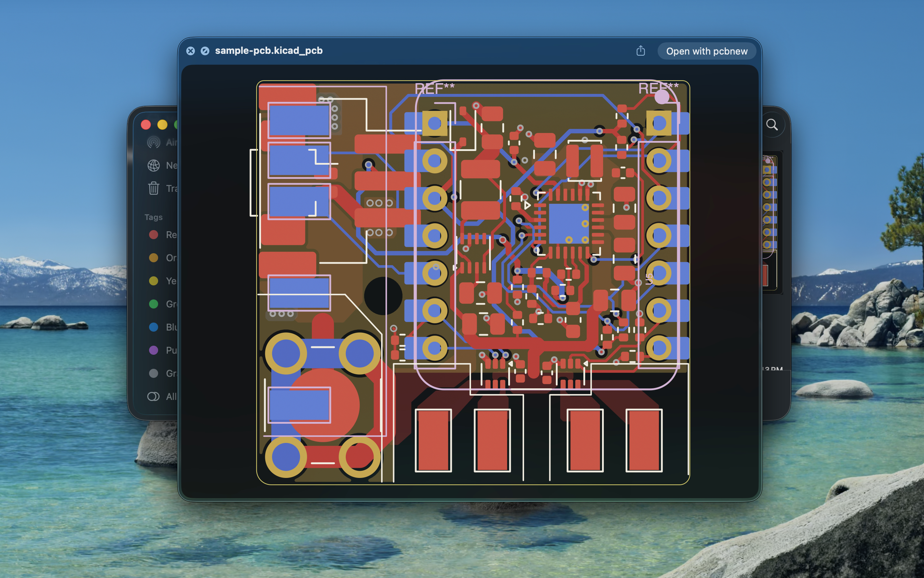Open the Network globe item in sidebar
924x578 pixels.
(153, 165)
